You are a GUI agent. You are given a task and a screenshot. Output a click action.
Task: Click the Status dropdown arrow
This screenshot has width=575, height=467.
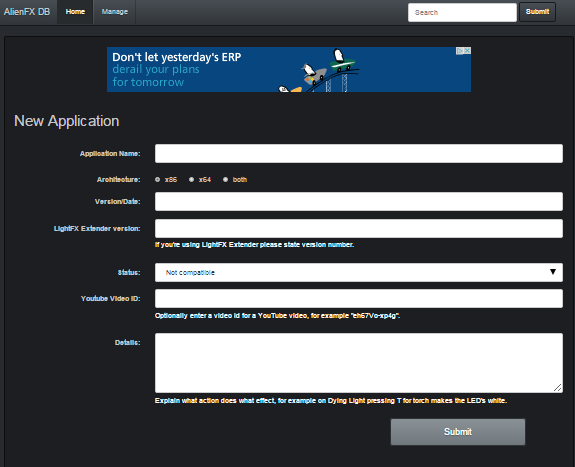(x=553, y=272)
